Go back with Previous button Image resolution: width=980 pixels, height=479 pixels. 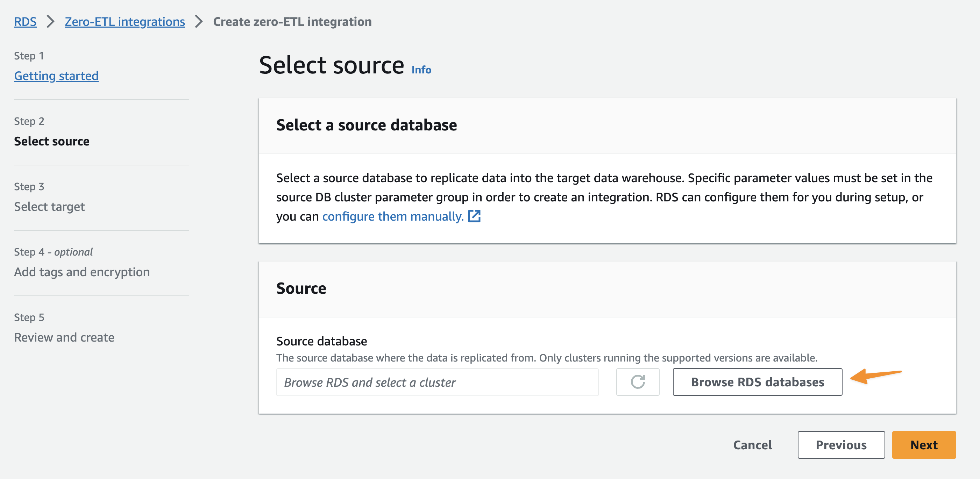tap(841, 444)
